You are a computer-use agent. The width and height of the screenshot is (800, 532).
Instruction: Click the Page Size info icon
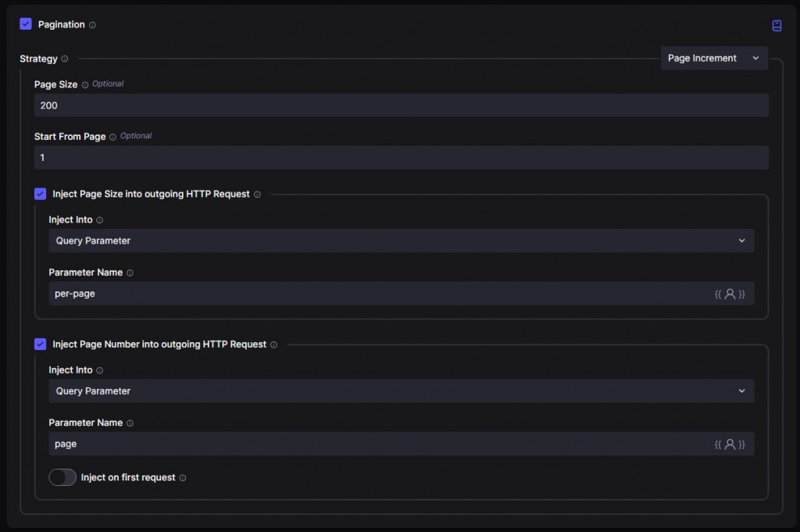tap(85, 84)
